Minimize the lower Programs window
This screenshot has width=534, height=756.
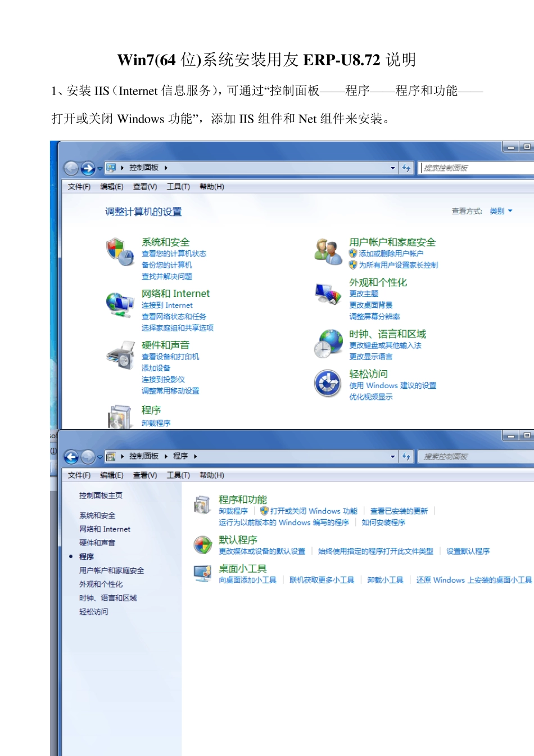pos(510,436)
